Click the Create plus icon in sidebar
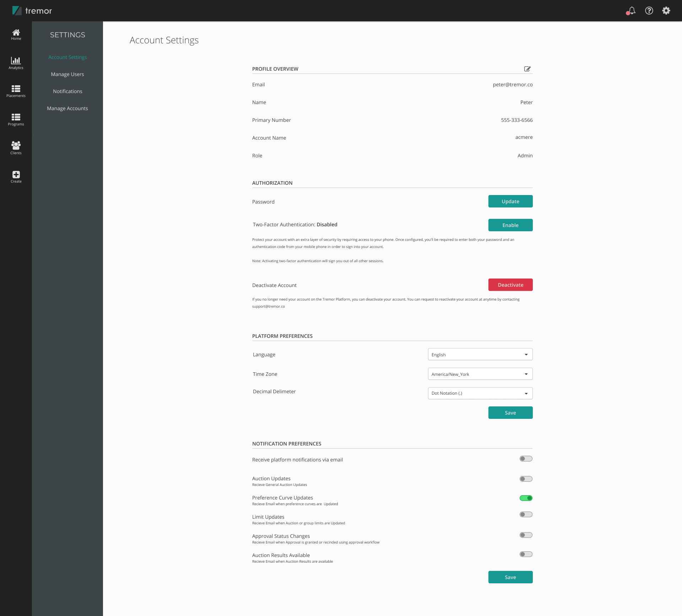The width and height of the screenshot is (682, 616). pos(16,174)
